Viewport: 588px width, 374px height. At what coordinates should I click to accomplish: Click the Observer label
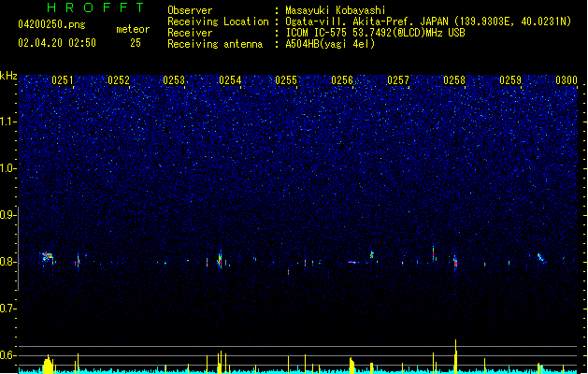point(190,10)
